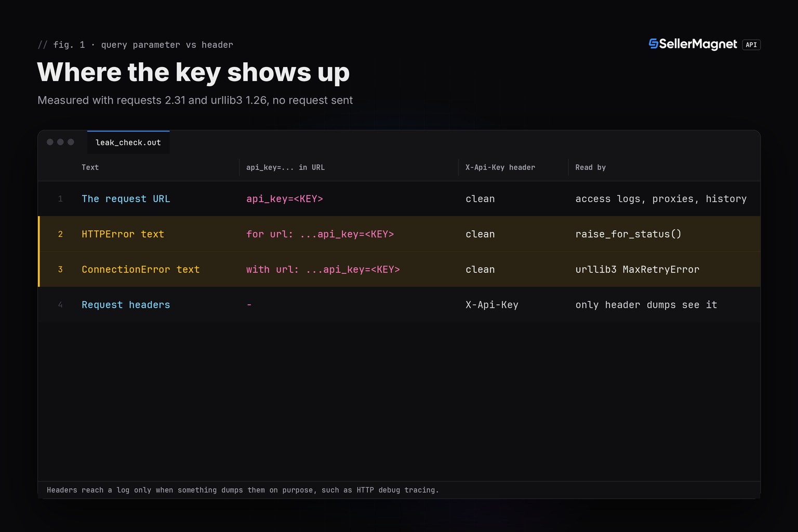Click the "raise_for_status()" cell

(629, 234)
